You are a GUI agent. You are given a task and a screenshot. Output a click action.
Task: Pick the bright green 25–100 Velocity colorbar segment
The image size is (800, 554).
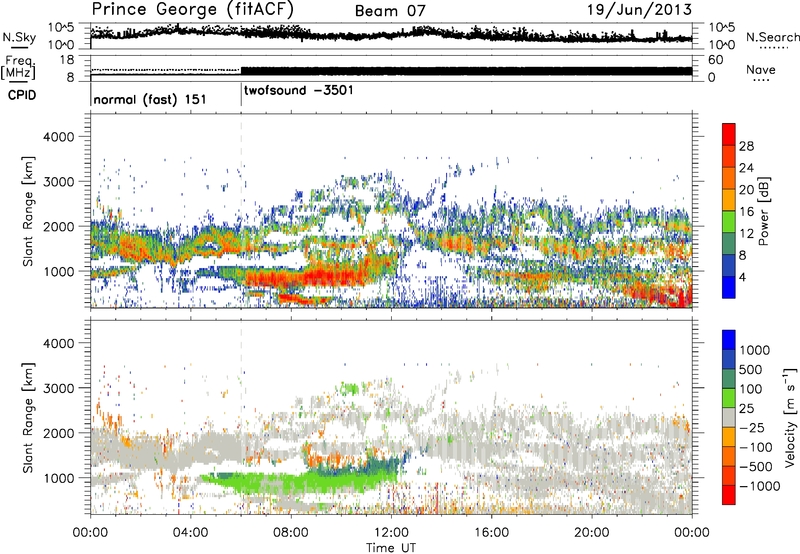[729, 398]
